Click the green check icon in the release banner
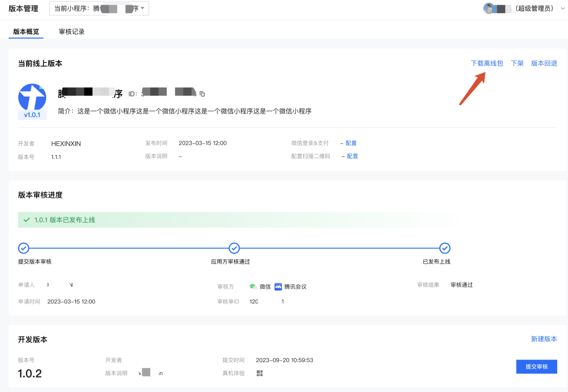The height and width of the screenshot is (392, 568). [x=27, y=220]
